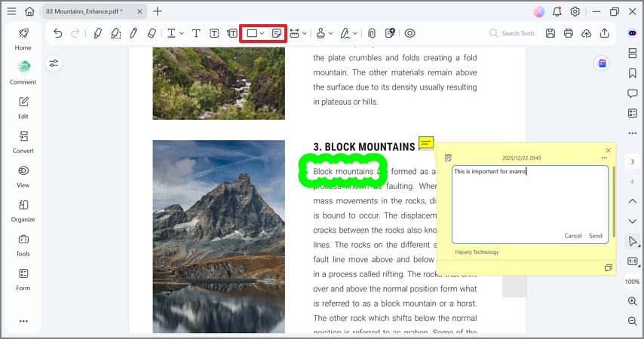
Task: Select the Highlight marker tool
Action: pos(98,33)
